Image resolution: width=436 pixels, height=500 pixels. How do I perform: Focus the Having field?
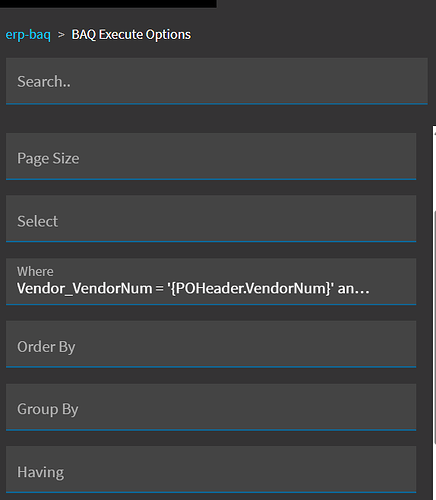(x=211, y=470)
